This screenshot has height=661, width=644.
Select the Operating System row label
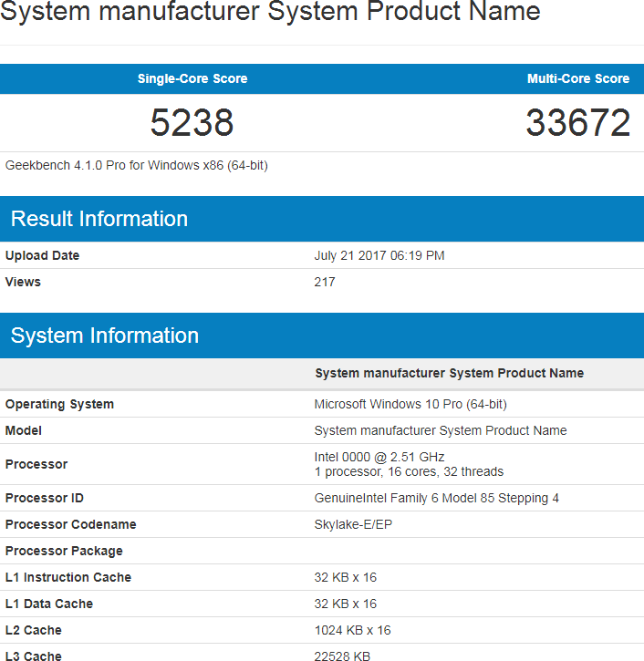coord(59,404)
